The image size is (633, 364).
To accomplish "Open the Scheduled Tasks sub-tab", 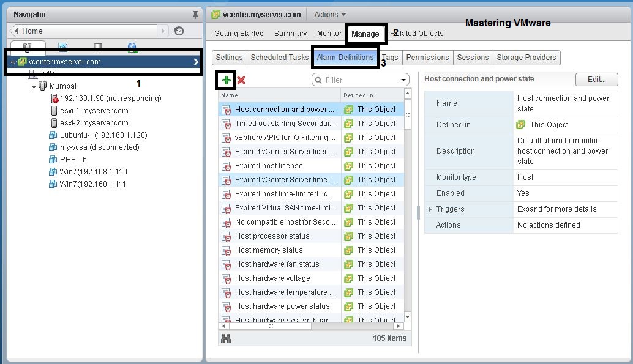I will [x=279, y=58].
